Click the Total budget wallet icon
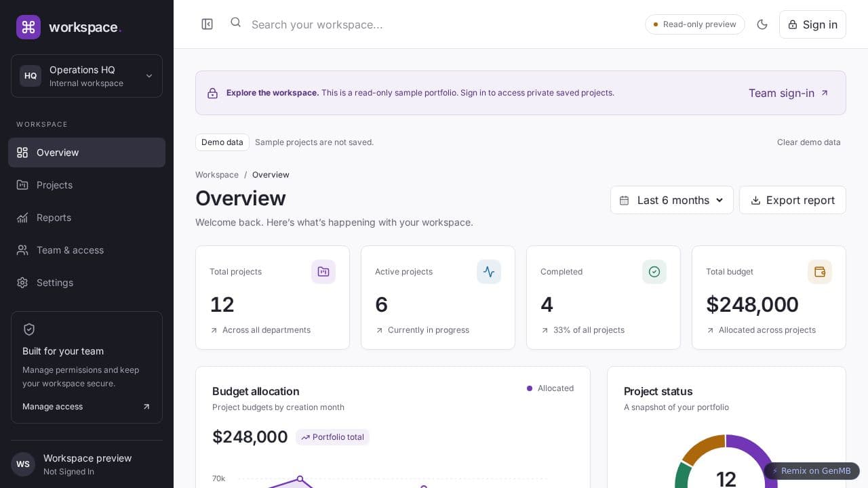The image size is (868, 488). coord(820,272)
